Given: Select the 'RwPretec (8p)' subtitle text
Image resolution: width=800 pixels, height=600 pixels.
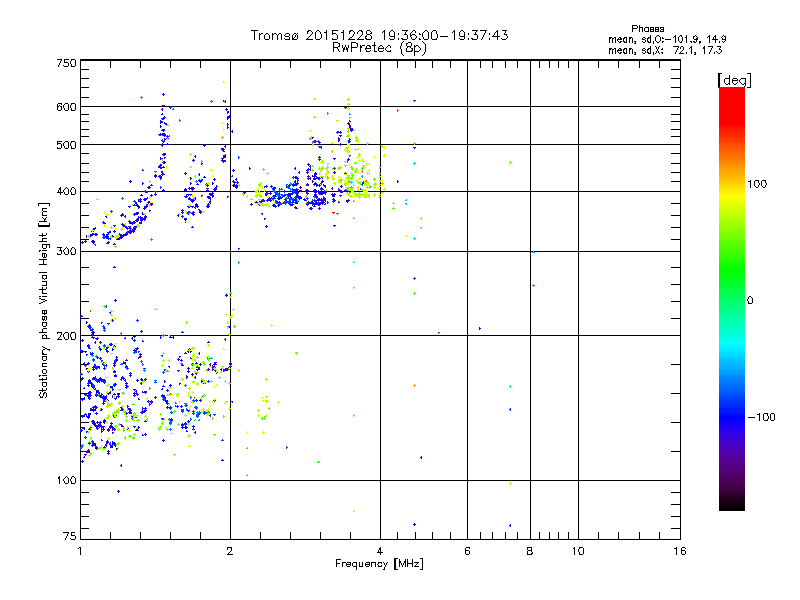Looking at the screenshot, I should point(379,48).
